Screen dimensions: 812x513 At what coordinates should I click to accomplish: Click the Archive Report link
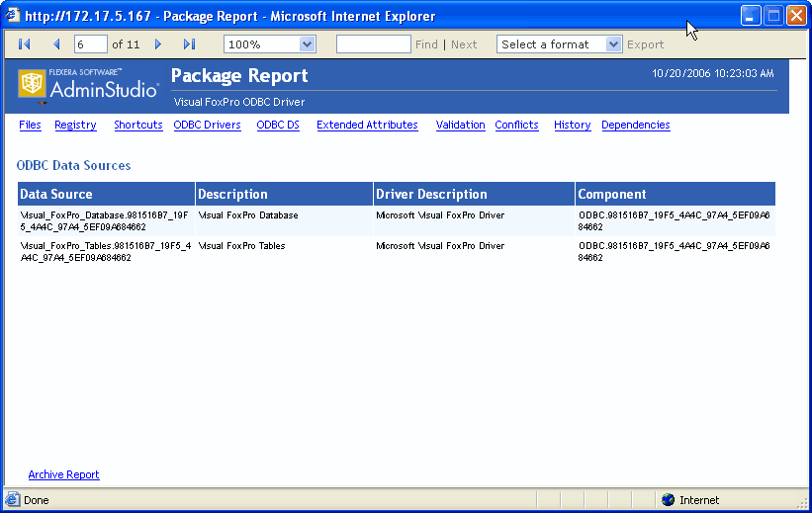(x=63, y=475)
